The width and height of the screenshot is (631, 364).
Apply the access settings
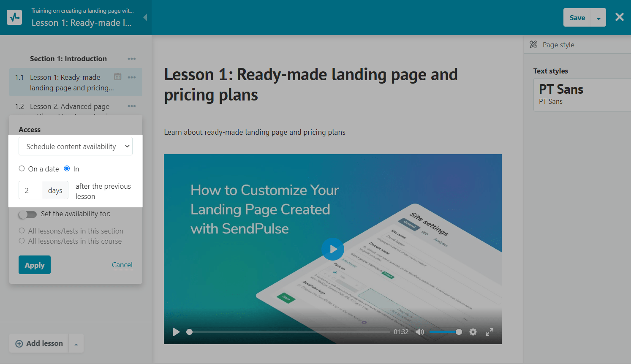[x=35, y=265]
